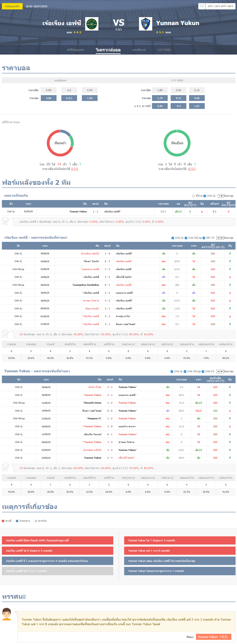Screen dimensions: 237x644
Task: Click ปักกิ่ง กั๋วอัน in the 30/06/25 row
Action: point(95,387)
